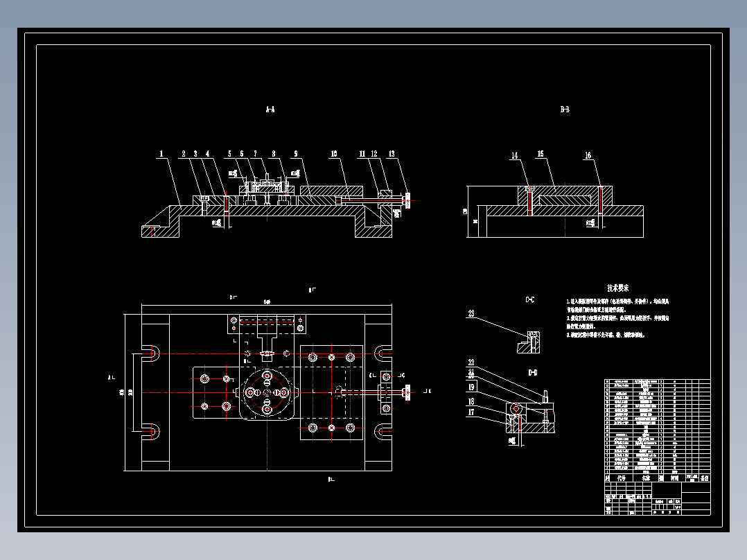Select part balloon number 3
Screen dimensions: 747x560
pos(195,153)
